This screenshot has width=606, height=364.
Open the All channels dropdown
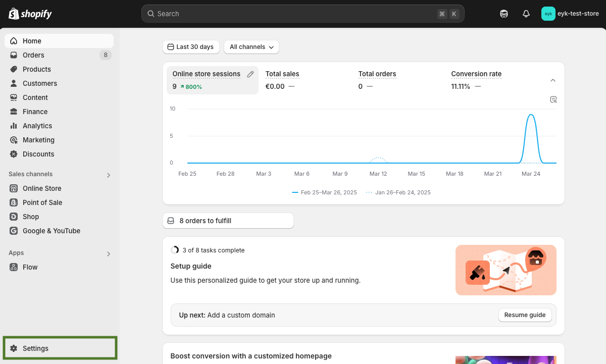pyautogui.click(x=251, y=47)
